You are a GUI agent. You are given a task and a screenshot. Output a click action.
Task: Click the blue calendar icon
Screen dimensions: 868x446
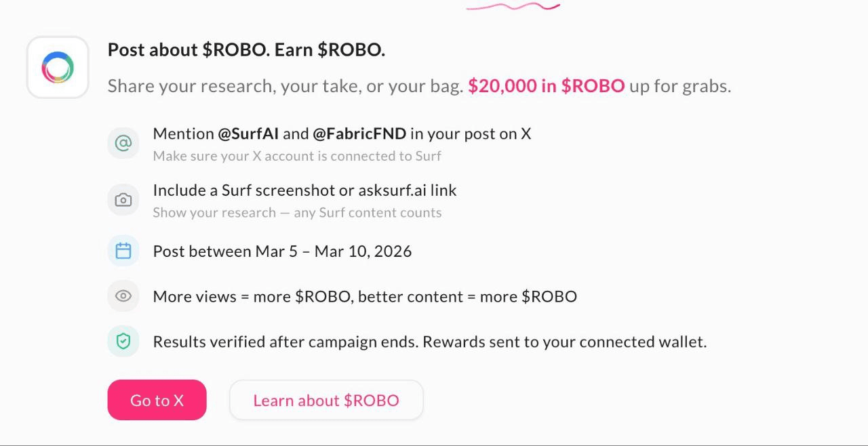pos(123,251)
